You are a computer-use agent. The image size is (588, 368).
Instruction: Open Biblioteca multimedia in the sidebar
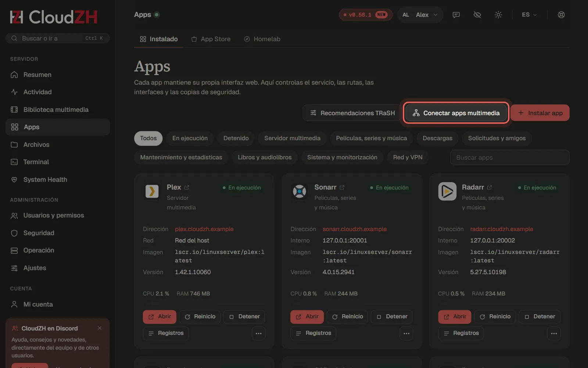click(58, 110)
